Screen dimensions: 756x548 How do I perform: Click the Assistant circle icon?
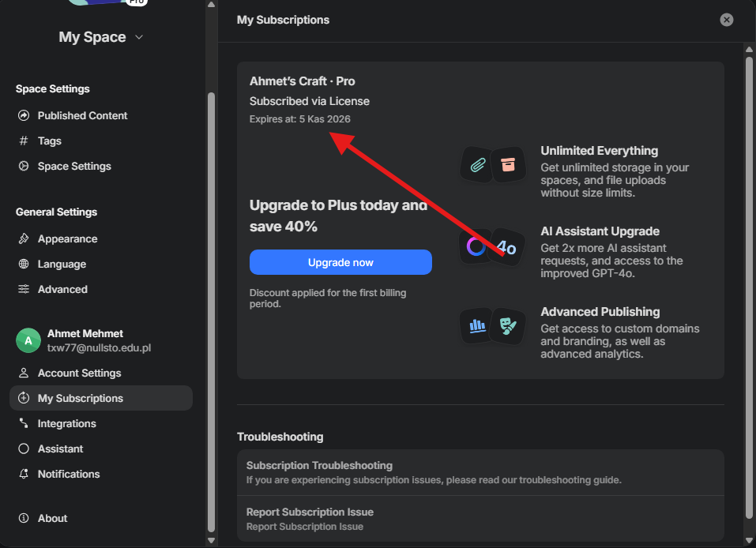pyautogui.click(x=24, y=449)
